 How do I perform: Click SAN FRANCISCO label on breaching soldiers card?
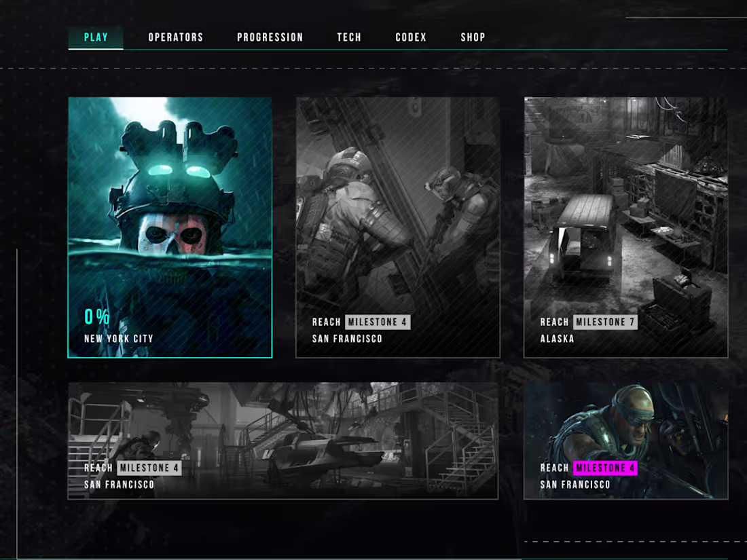[x=347, y=339]
